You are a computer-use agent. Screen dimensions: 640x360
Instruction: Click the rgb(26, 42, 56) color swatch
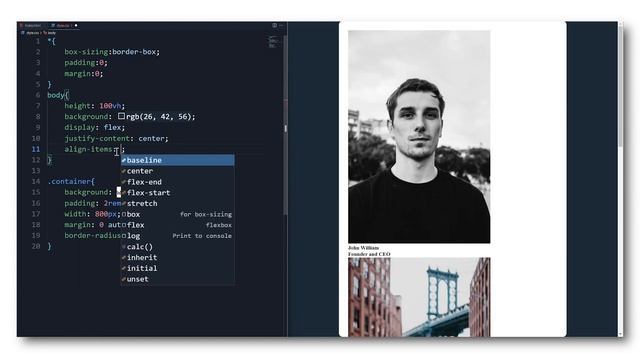pyautogui.click(x=121, y=116)
